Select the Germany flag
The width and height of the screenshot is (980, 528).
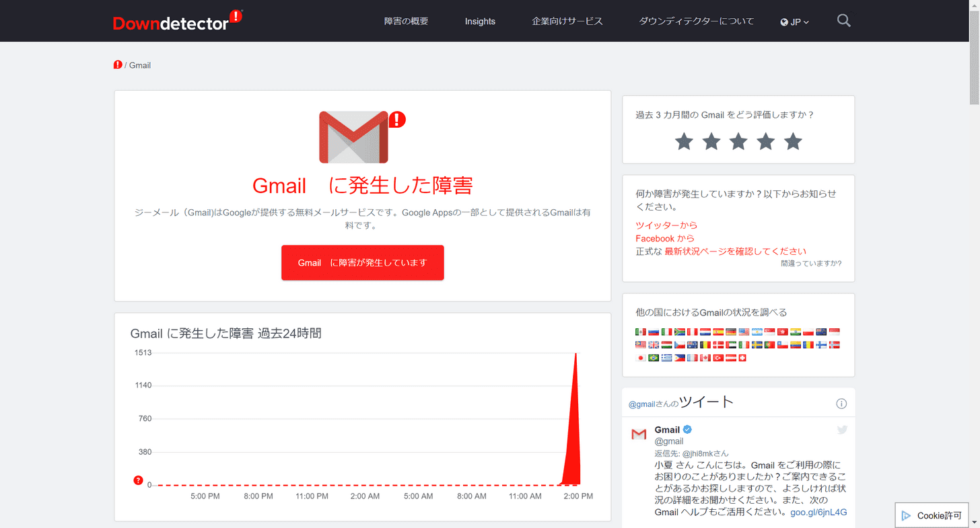731,332
